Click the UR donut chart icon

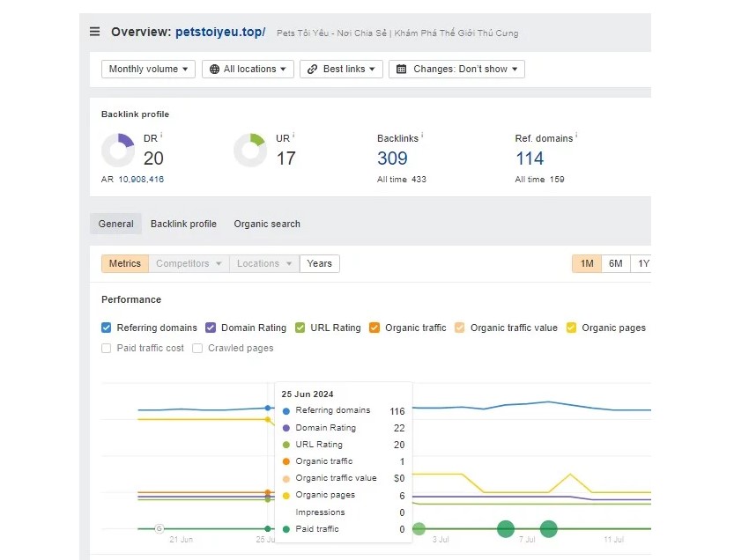250,150
